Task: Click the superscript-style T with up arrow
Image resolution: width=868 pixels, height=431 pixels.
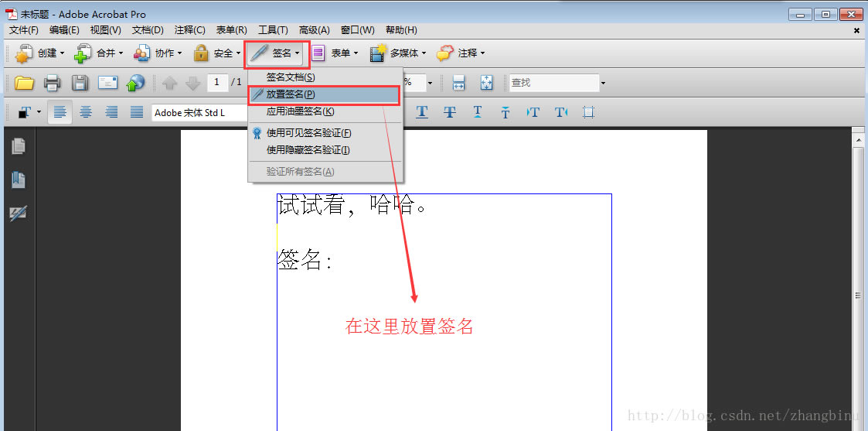Action: 478,112
